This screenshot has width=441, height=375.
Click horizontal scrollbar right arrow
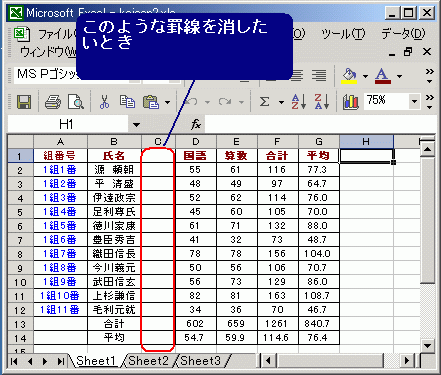coord(407,361)
